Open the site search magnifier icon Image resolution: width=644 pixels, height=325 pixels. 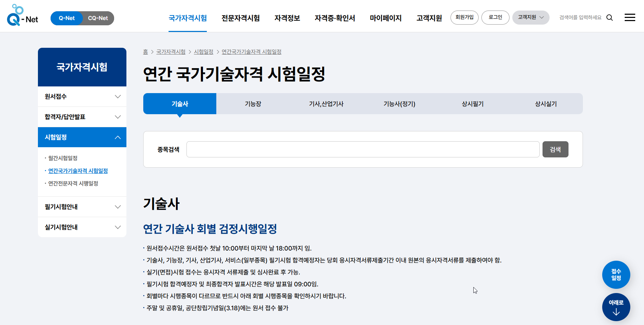coord(610,17)
